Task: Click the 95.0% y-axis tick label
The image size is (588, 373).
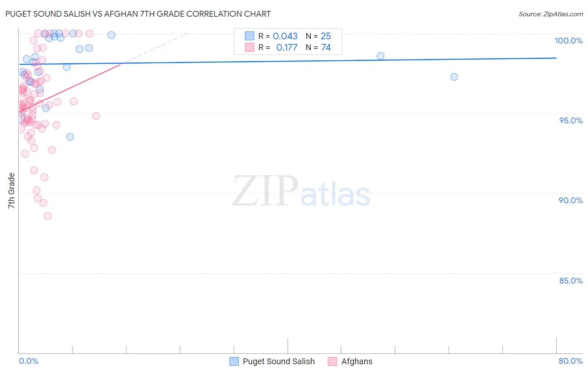Action: tap(571, 120)
